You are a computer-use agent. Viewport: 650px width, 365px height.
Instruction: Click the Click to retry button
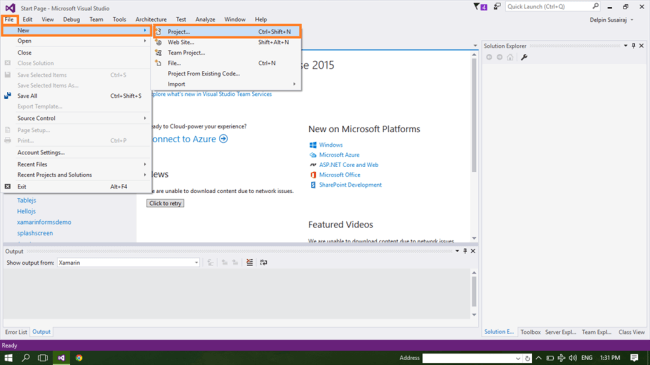click(x=165, y=203)
